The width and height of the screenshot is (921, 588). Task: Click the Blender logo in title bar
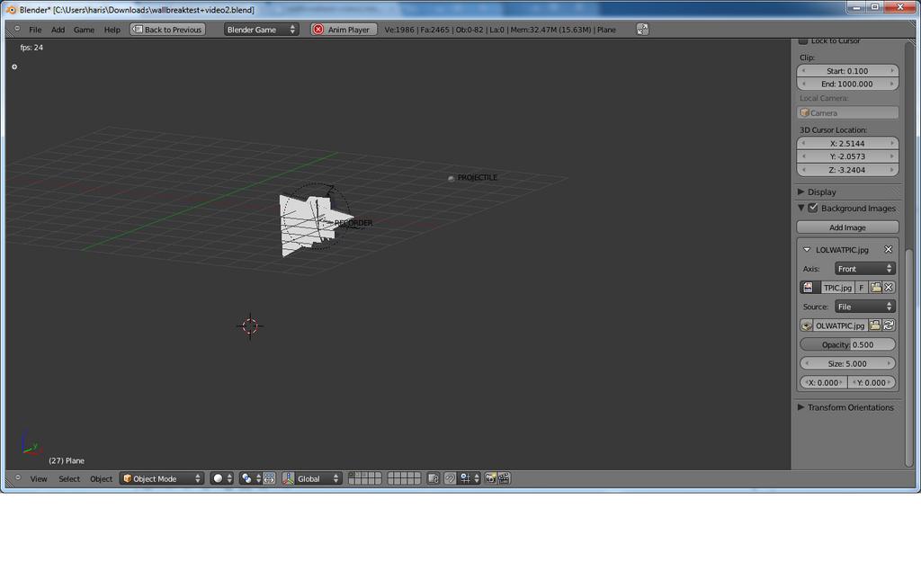click(x=11, y=9)
